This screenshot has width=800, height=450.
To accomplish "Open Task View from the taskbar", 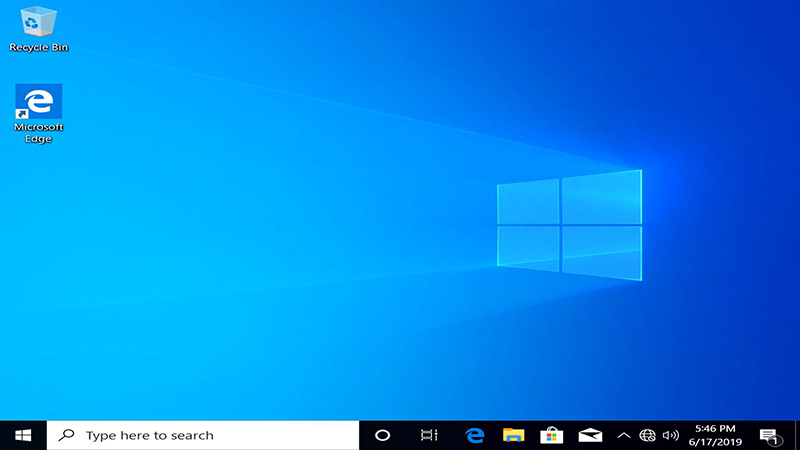I will coord(429,435).
